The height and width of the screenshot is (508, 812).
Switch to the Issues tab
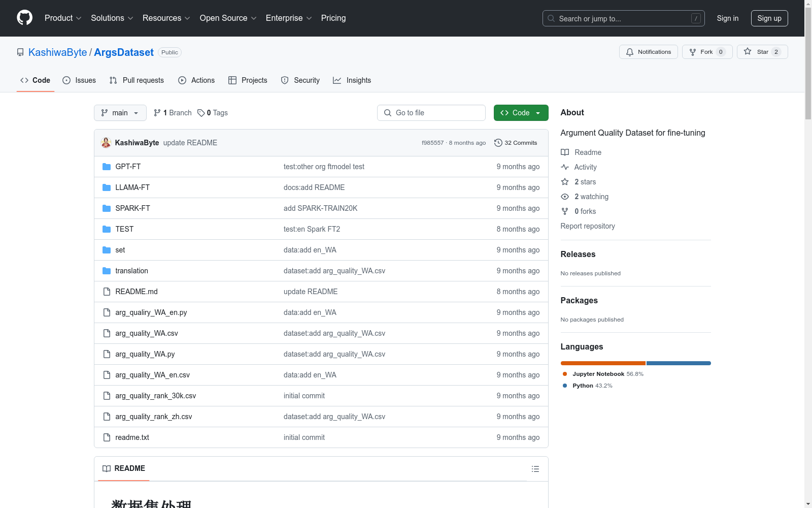pyautogui.click(x=79, y=80)
